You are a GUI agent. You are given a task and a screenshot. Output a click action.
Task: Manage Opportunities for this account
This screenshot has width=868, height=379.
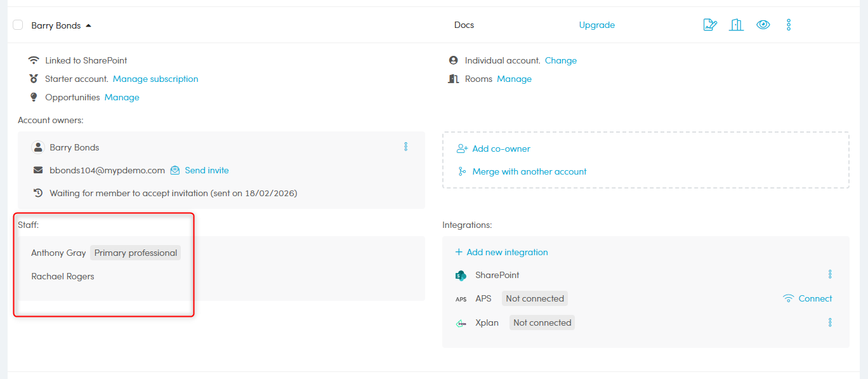[x=122, y=98]
